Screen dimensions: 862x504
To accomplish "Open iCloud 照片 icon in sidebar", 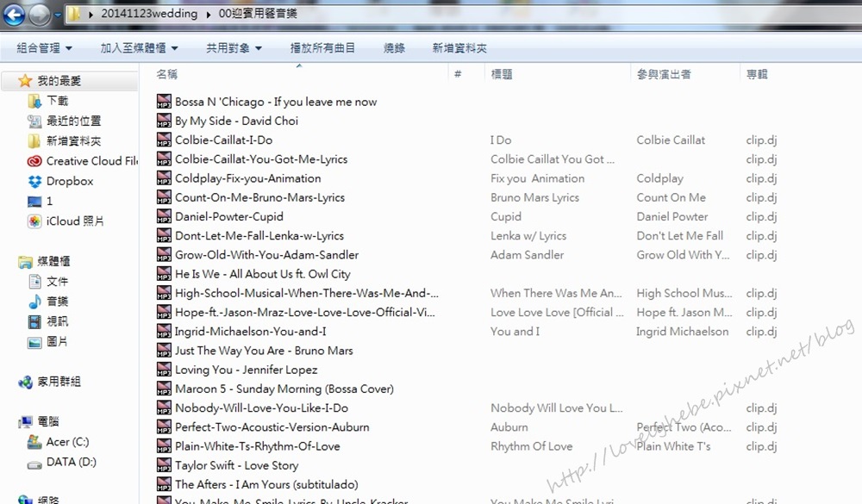I will tap(34, 221).
